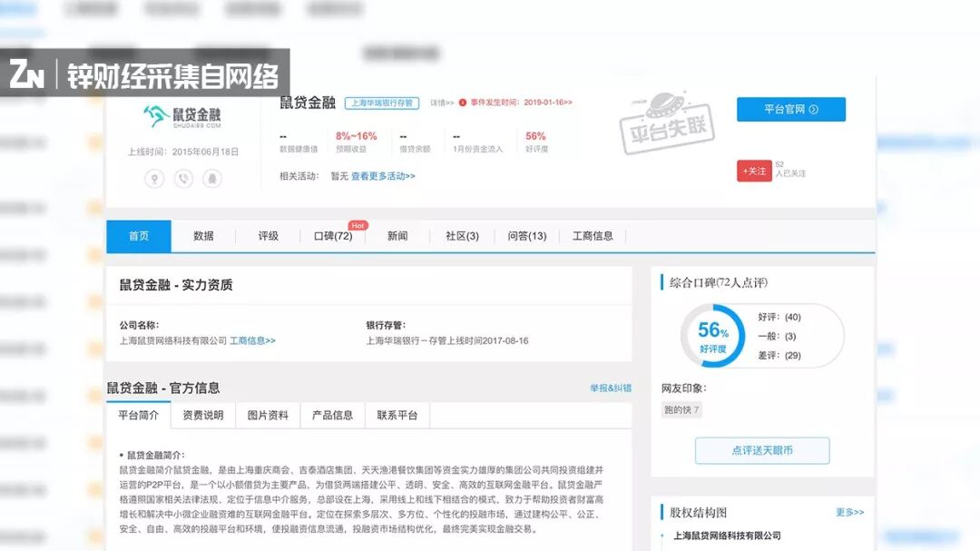Click the 上线时间: 2015年06月18日 text

[x=183, y=152]
